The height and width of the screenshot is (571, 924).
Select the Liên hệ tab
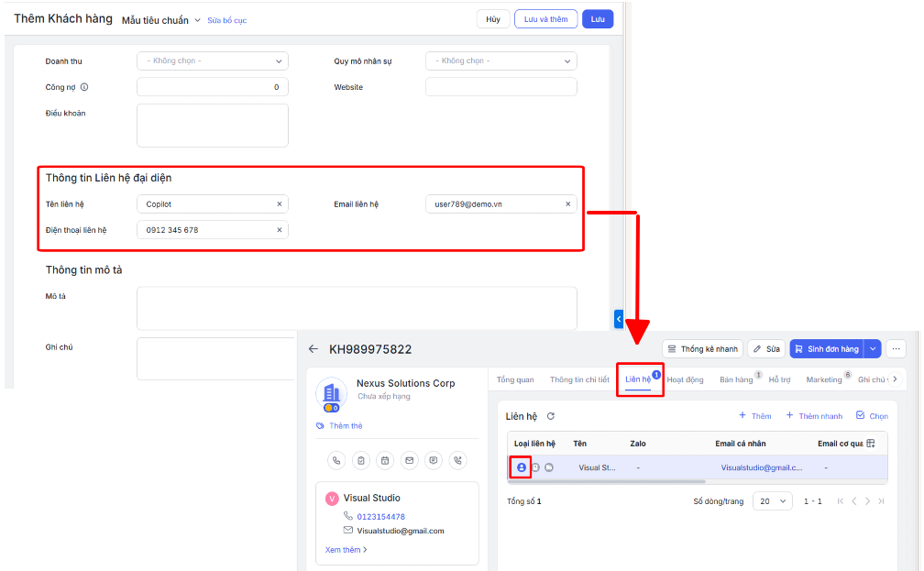point(638,379)
